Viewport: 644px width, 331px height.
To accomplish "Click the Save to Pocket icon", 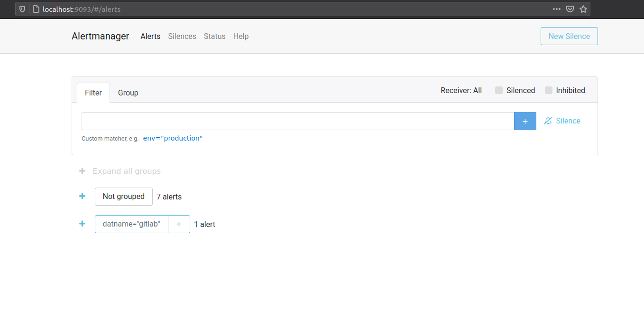I will click(x=570, y=9).
